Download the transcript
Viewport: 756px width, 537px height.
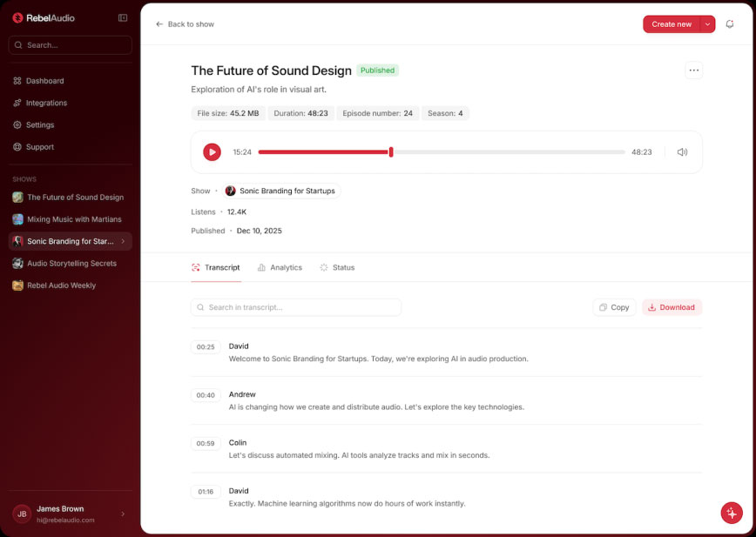pyautogui.click(x=672, y=307)
